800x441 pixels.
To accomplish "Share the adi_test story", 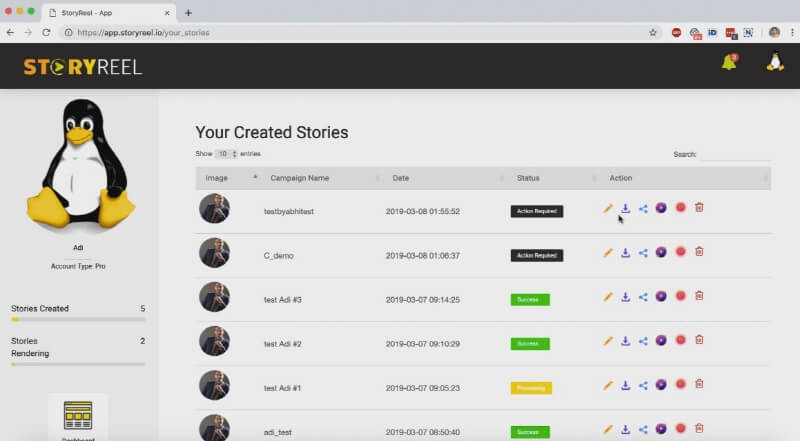I will (643, 430).
